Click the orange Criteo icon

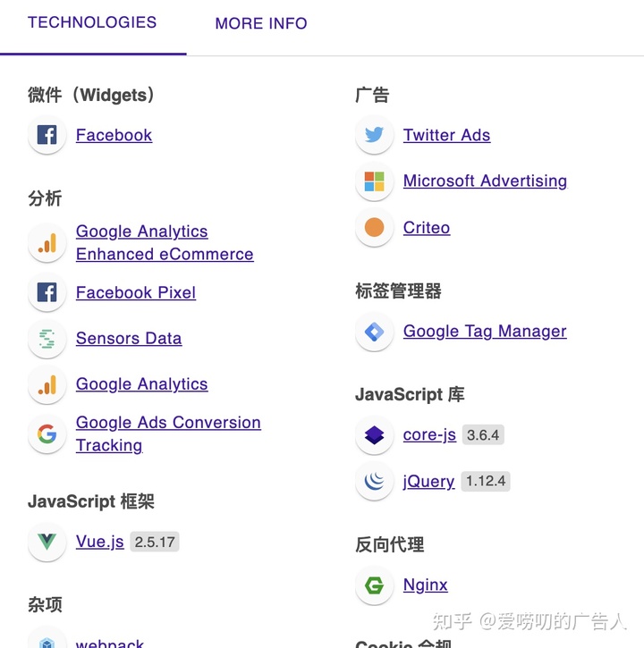(x=374, y=227)
